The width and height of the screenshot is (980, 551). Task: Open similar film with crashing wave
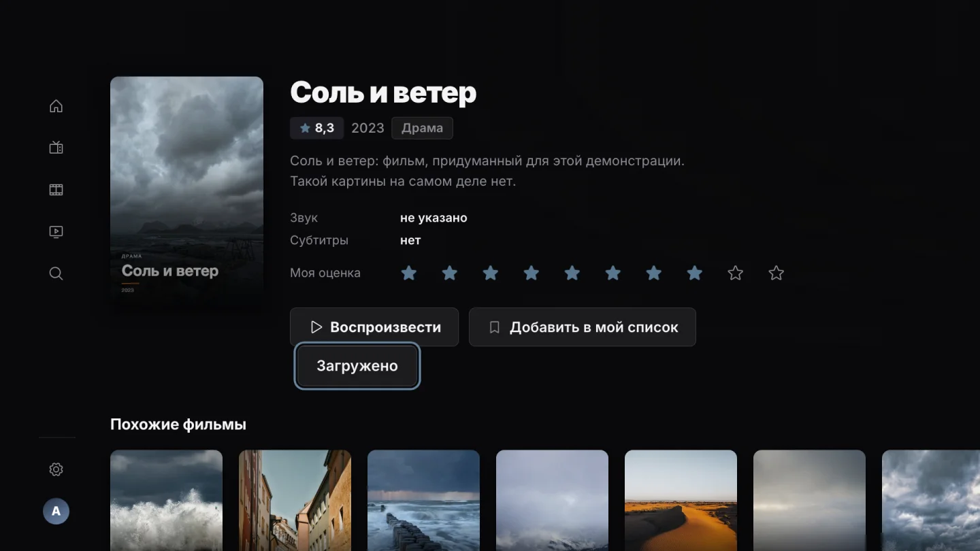[166, 501]
